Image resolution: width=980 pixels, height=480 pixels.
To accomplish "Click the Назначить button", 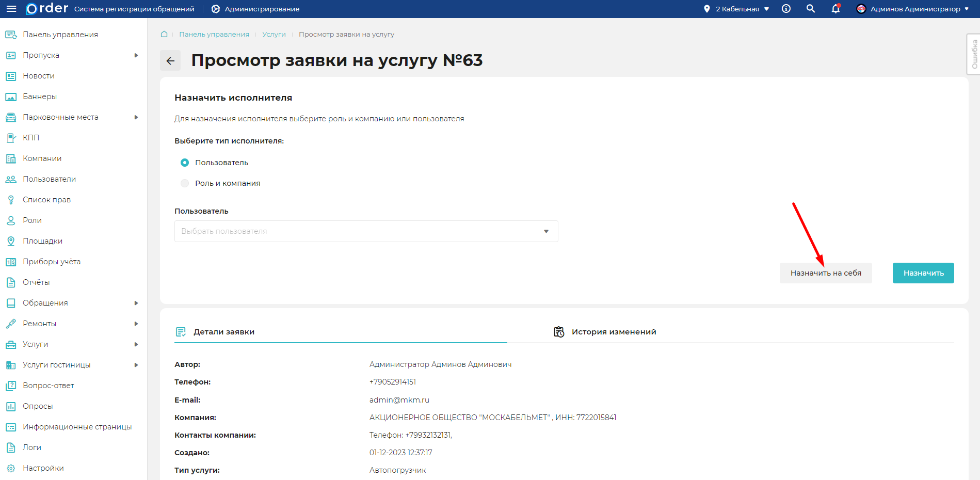I will click(923, 273).
